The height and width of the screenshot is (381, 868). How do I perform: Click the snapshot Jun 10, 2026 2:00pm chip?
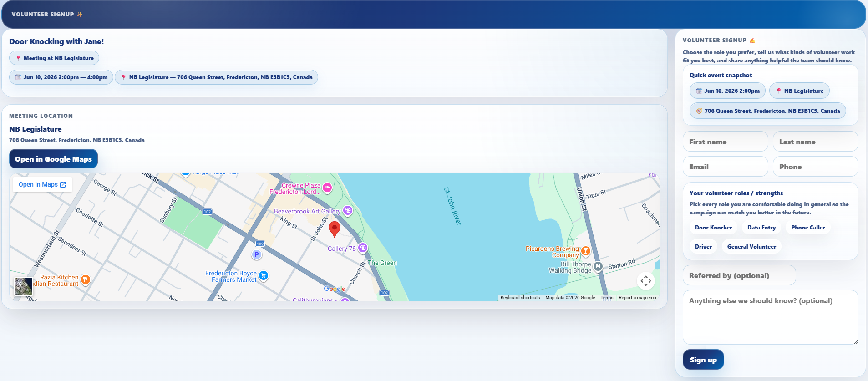tap(727, 91)
